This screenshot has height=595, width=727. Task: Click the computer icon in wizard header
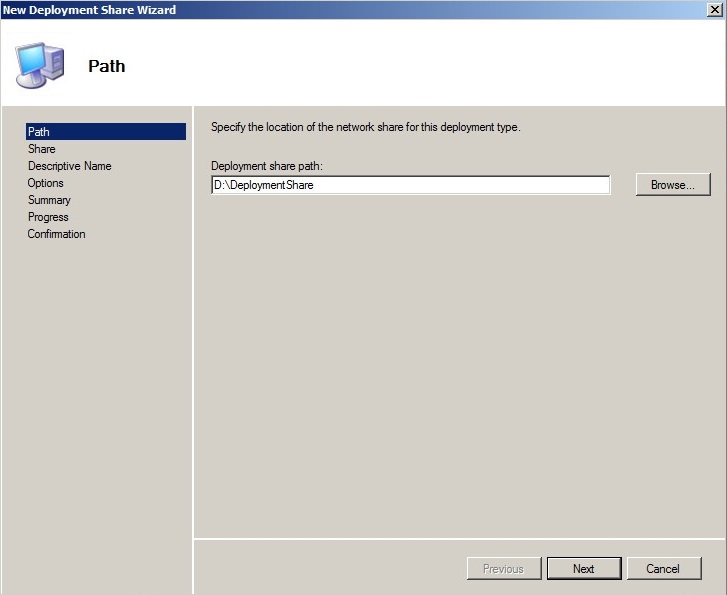39,65
